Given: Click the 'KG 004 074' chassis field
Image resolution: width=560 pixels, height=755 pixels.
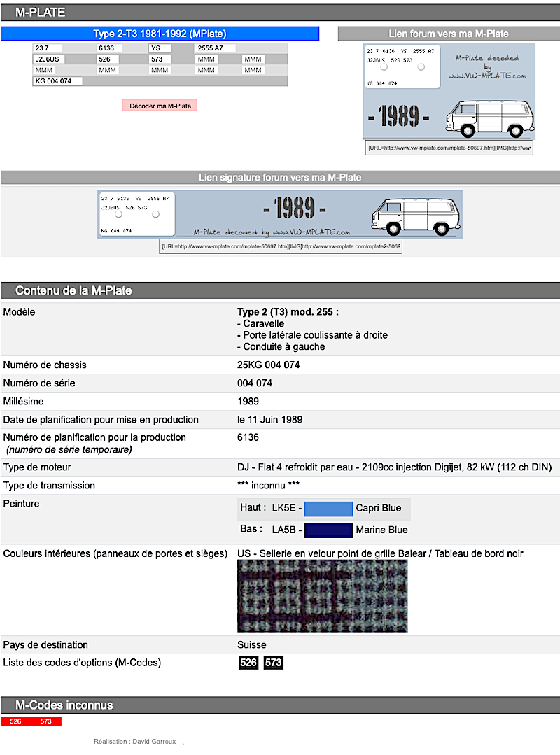Looking at the screenshot, I should pyautogui.click(x=57, y=81).
